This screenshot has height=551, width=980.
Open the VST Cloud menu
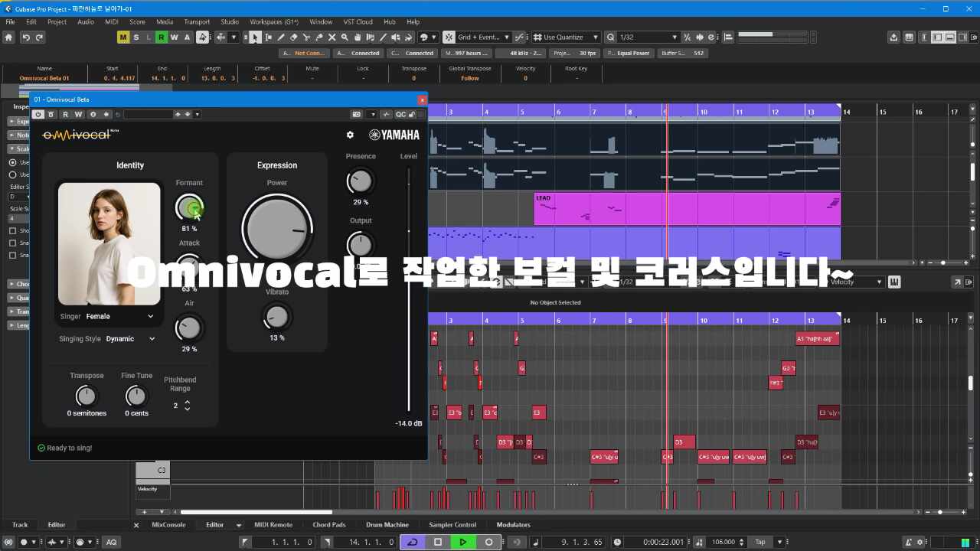pyautogui.click(x=358, y=21)
